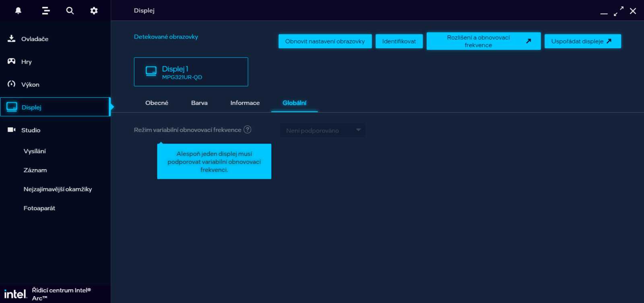Open Rozlišení a obnovovací frekvence
The height and width of the screenshot is (303, 644).
click(483, 41)
